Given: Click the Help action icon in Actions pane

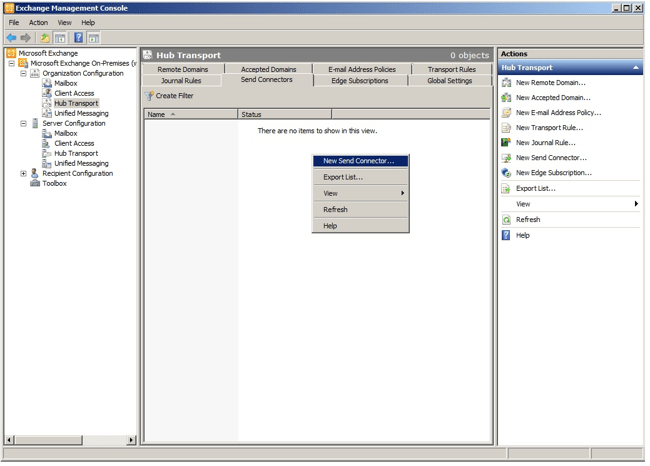Looking at the screenshot, I should pos(506,235).
